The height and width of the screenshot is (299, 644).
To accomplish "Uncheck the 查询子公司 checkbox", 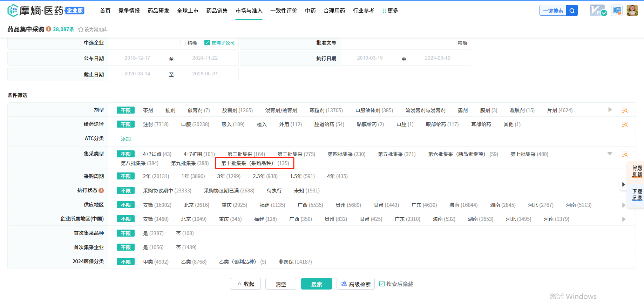I will (x=207, y=43).
